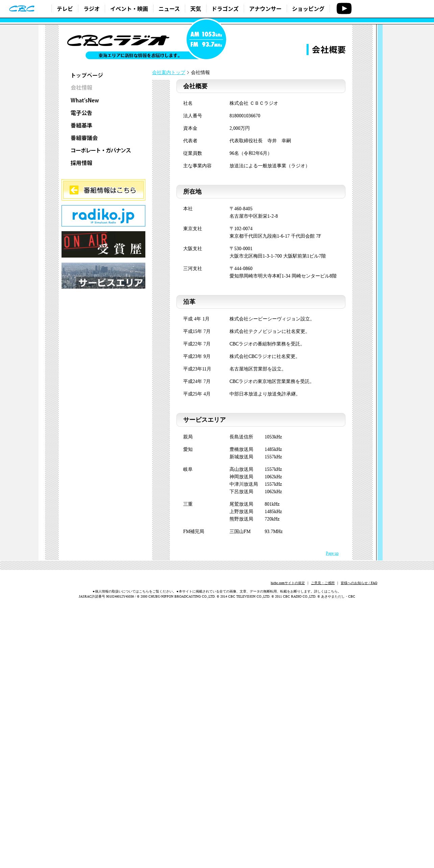The width and height of the screenshot is (434, 868).
Task: Click the CBC logo in the top-left corner
Action: pyautogui.click(x=22, y=8)
